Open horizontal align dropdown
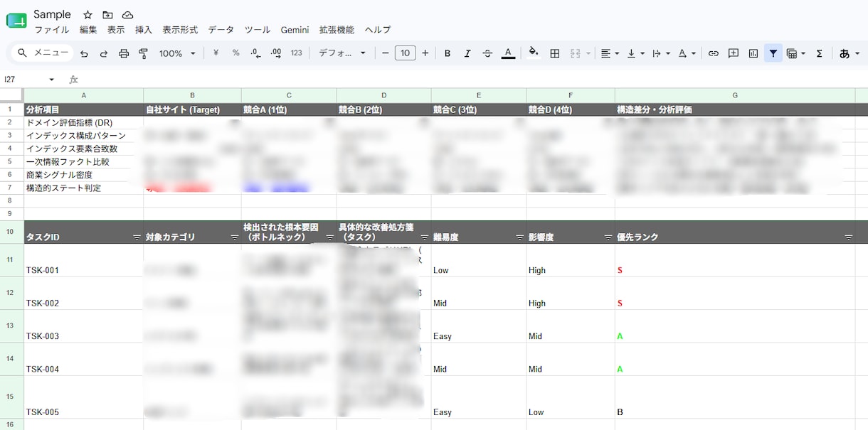Screen dimensions: 868x430 click(x=610, y=53)
